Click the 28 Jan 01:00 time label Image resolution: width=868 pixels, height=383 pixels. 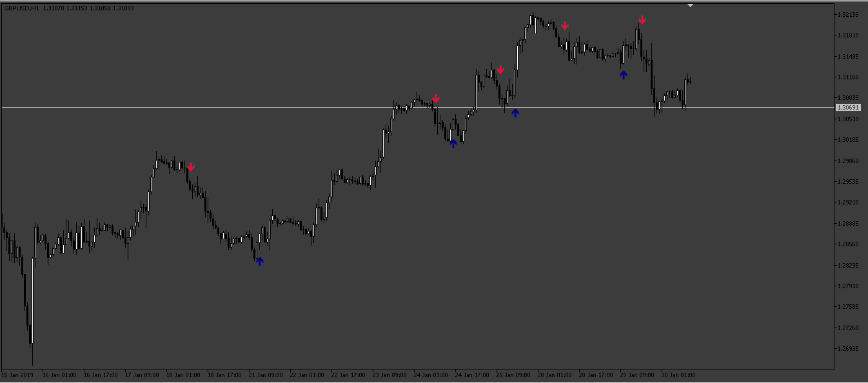point(555,375)
